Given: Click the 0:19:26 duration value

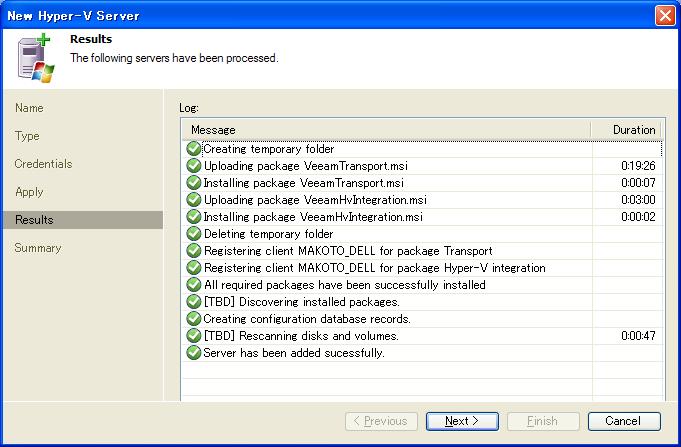Looking at the screenshot, I should pyautogui.click(x=638, y=166).
